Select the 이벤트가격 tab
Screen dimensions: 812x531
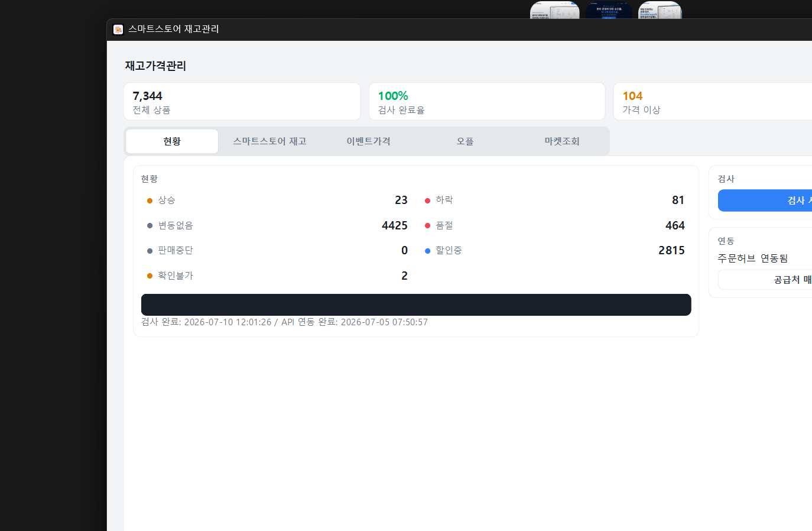(x=368, y=141)
